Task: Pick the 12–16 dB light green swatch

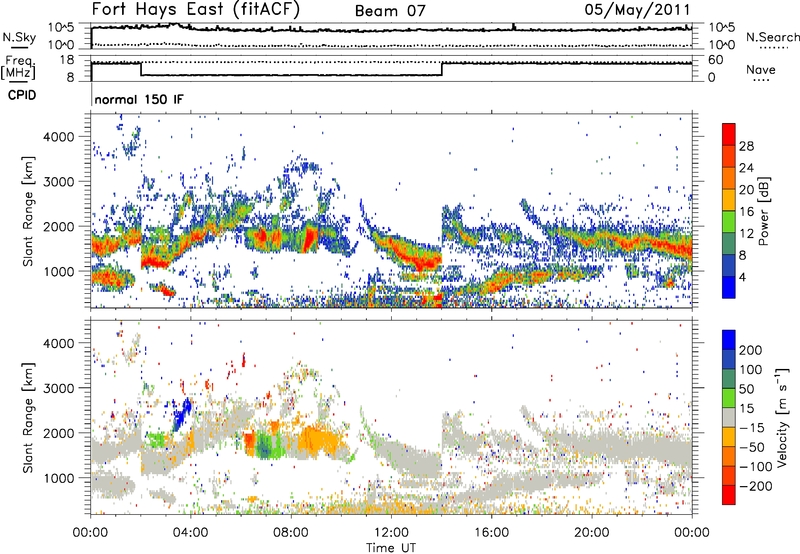Action: [x=729, y=222]
